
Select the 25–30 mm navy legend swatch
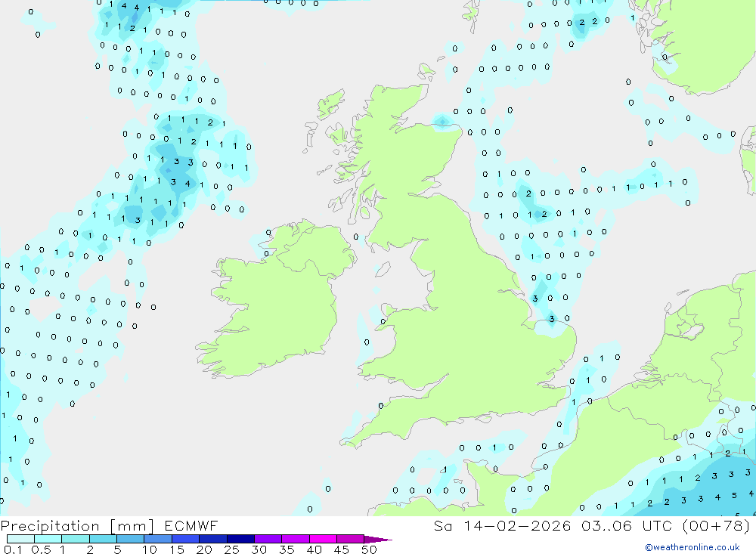(x=240, y=539)
